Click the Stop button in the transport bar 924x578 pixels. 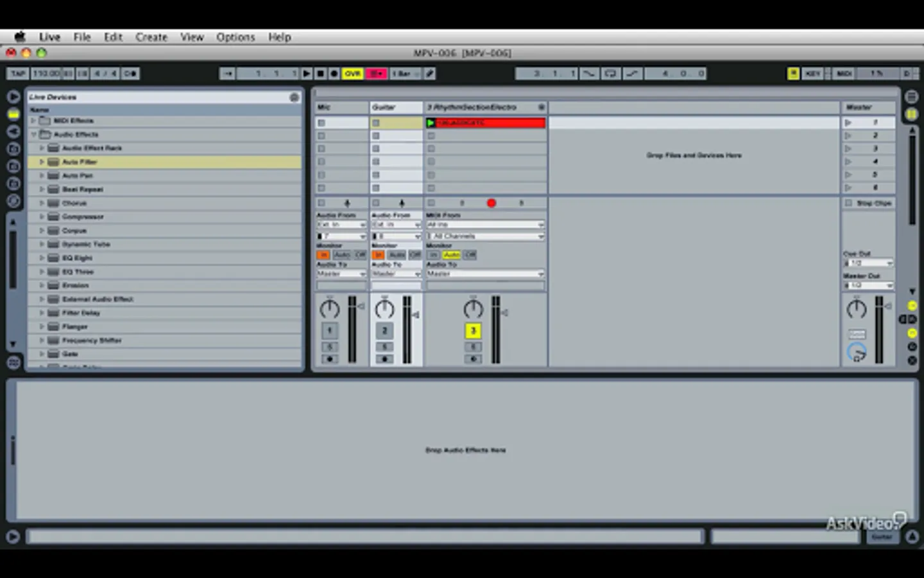point(320,74)
